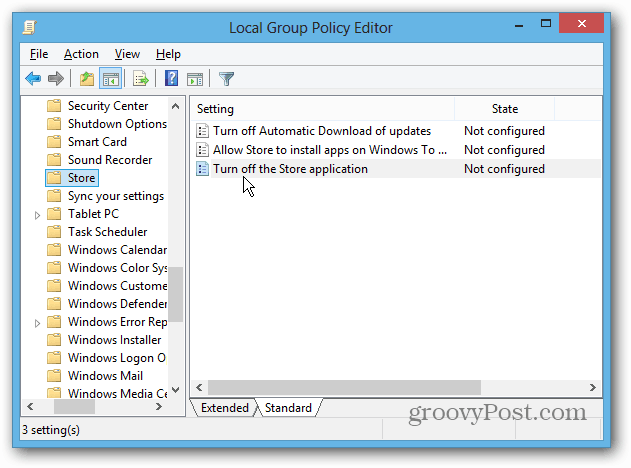Click settings list horizontal scroll left arrow
The width and height of the screenshot is (631, 468).
(x=199, y=388)
